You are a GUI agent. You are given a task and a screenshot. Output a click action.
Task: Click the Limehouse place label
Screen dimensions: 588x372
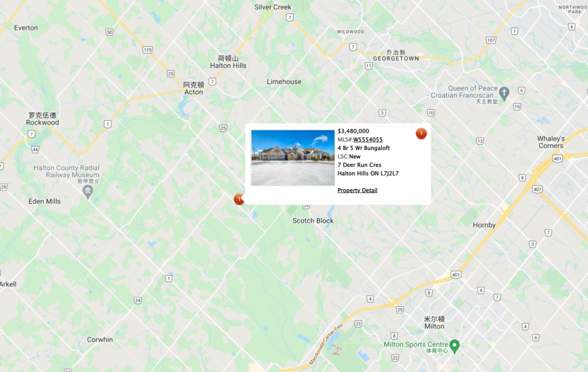click(284, 82)
